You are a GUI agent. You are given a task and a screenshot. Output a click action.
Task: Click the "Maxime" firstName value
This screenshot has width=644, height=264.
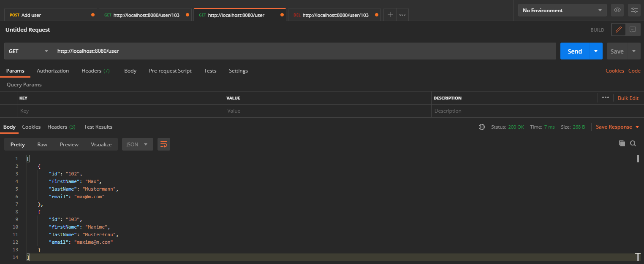tap(96, 227)
